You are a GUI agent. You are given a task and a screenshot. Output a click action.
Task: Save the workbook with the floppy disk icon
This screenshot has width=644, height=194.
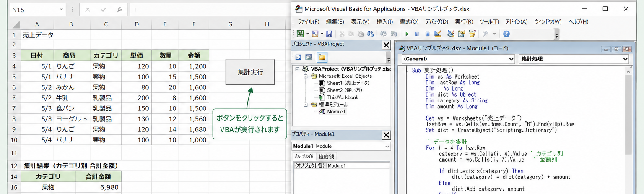329,34
